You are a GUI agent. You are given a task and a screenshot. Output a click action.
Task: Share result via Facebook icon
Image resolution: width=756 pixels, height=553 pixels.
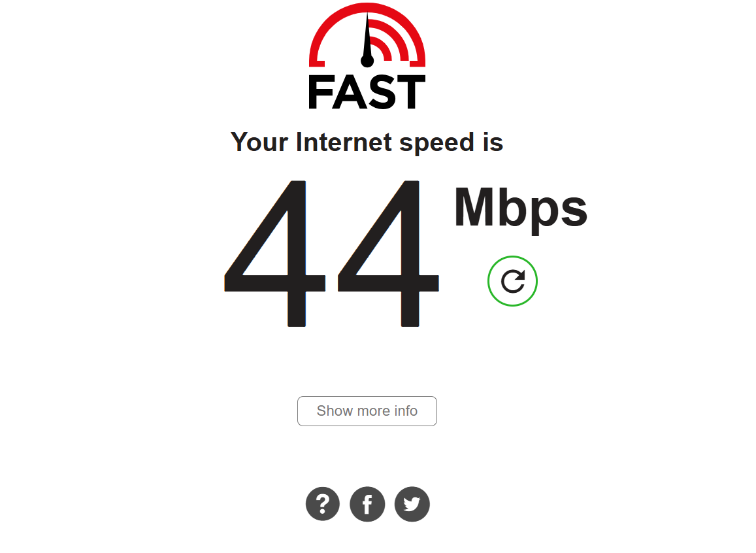tap(367, 504)
